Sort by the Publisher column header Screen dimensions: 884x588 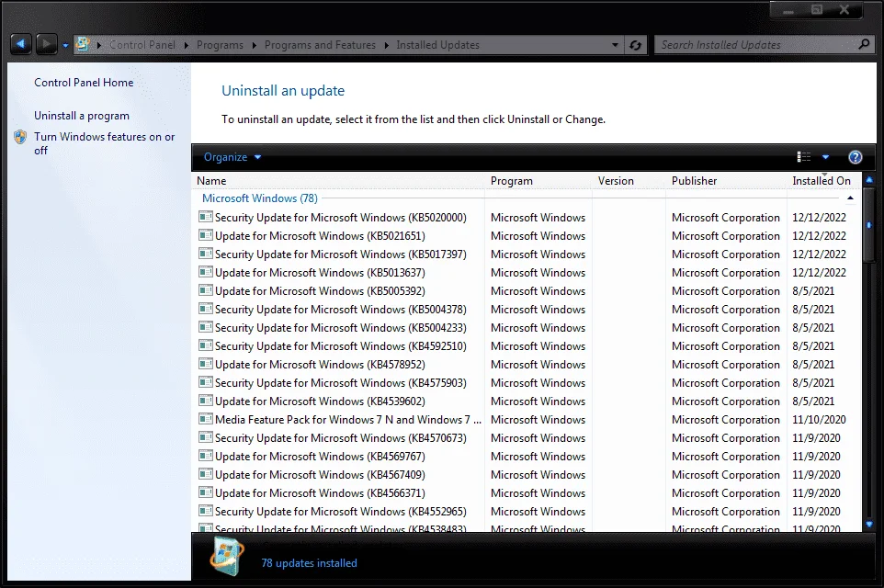(726, 181)
